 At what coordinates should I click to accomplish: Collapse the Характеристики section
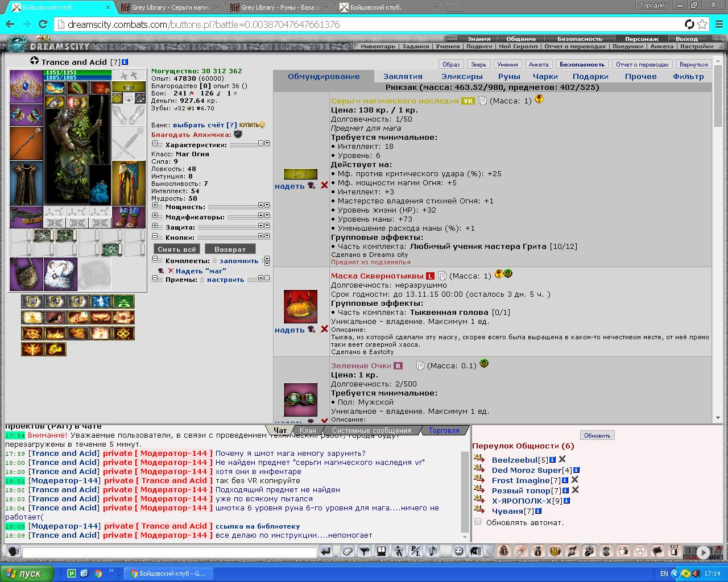point(155,144)
